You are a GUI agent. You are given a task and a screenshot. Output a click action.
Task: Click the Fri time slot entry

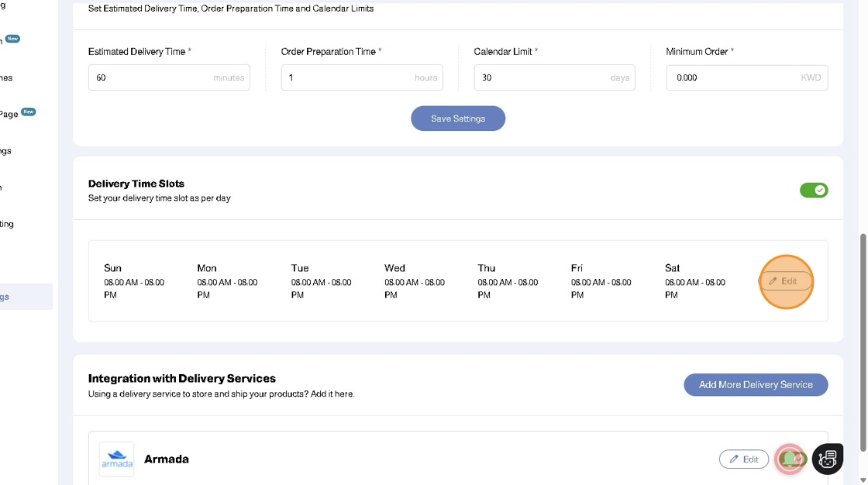click(601, 282)
